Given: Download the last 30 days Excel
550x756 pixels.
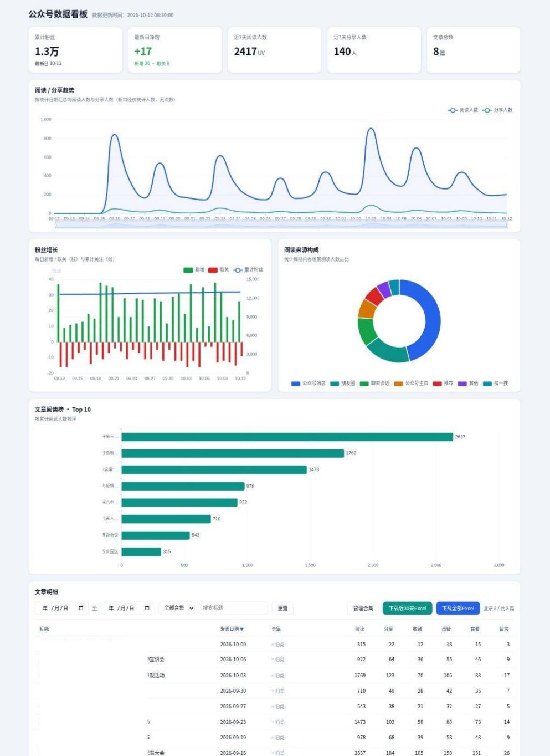Looking at the screenshot, I should [408, 608].
